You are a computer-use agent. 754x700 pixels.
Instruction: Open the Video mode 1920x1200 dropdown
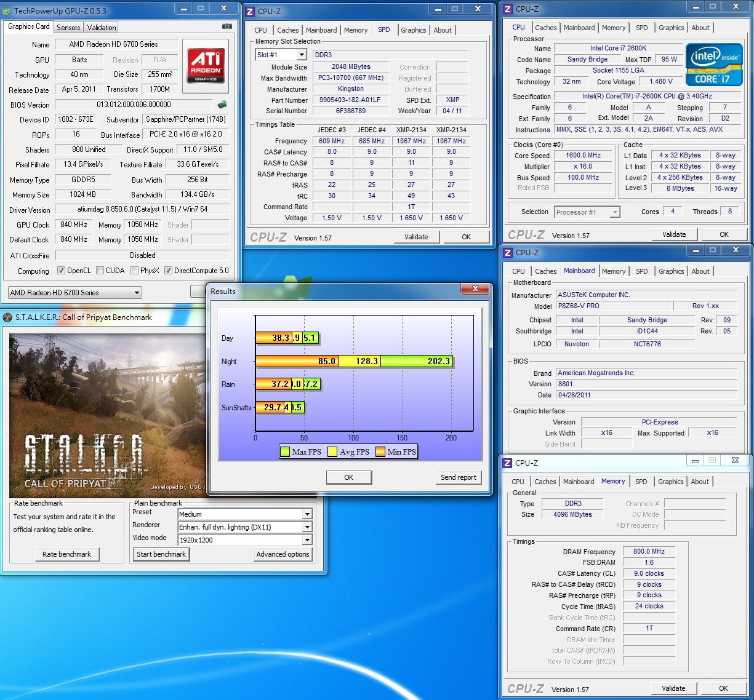pyautogui.click(x=307, y=540)
